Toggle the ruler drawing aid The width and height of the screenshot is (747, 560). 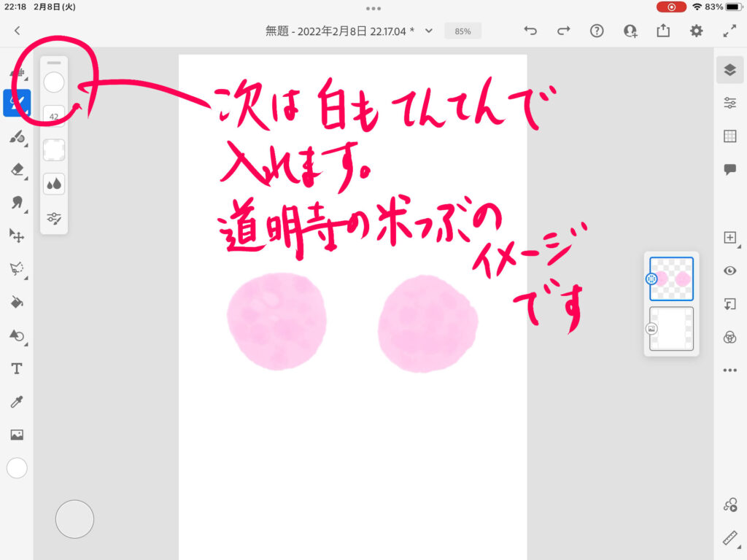(x=729, y=538)
